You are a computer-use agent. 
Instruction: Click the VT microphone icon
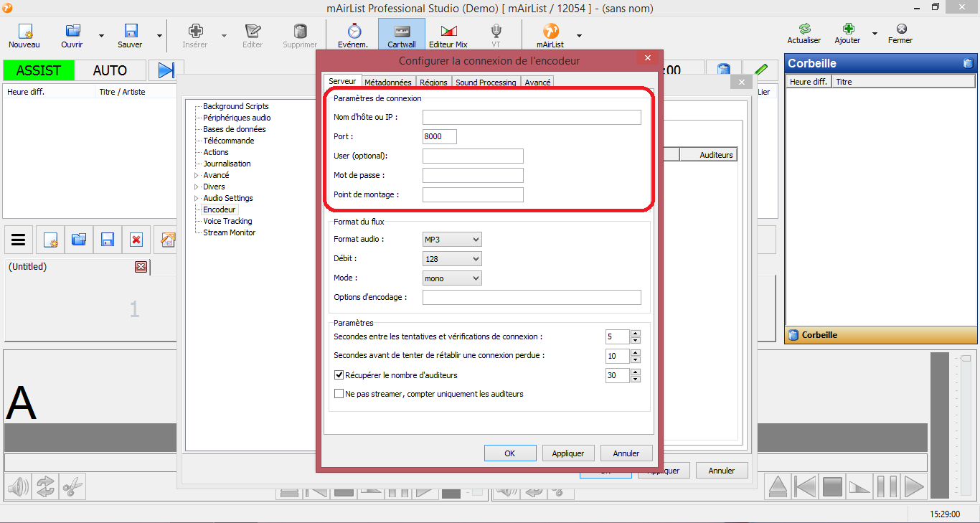click(x=496, y=32)
